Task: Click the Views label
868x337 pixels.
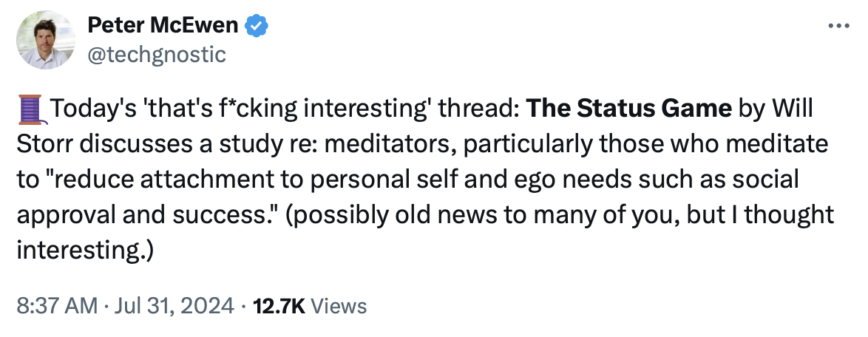Action: click(x=338, y=305)
